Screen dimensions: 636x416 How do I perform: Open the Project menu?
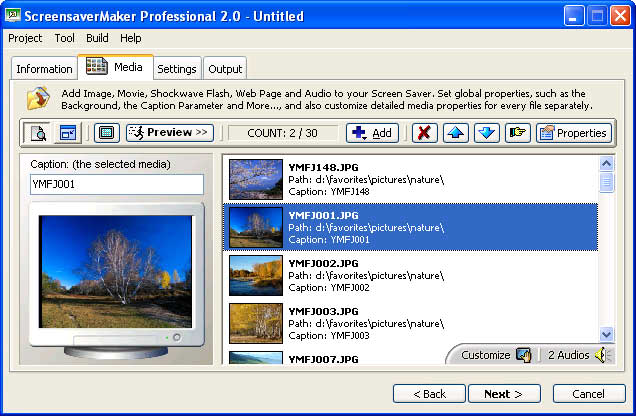[25, 38]
